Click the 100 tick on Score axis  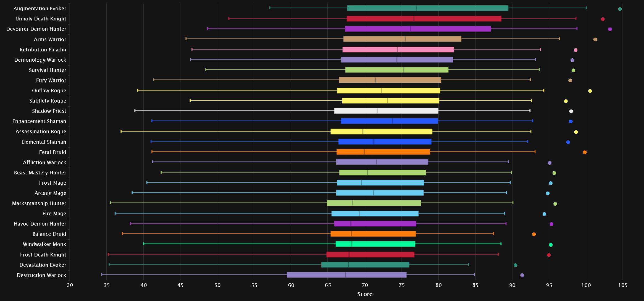[x=586, y=285]
